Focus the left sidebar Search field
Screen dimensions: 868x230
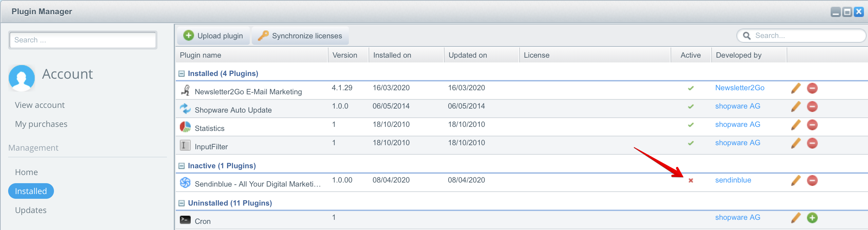[83, 40]
